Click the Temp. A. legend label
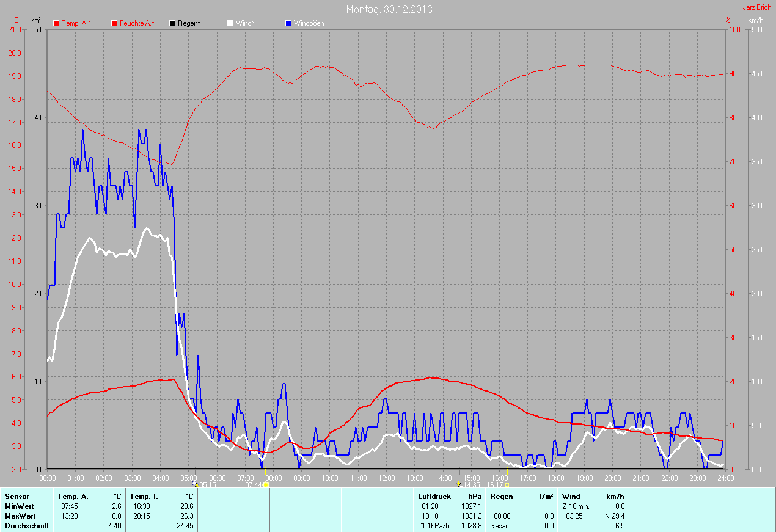 [76, 23]
